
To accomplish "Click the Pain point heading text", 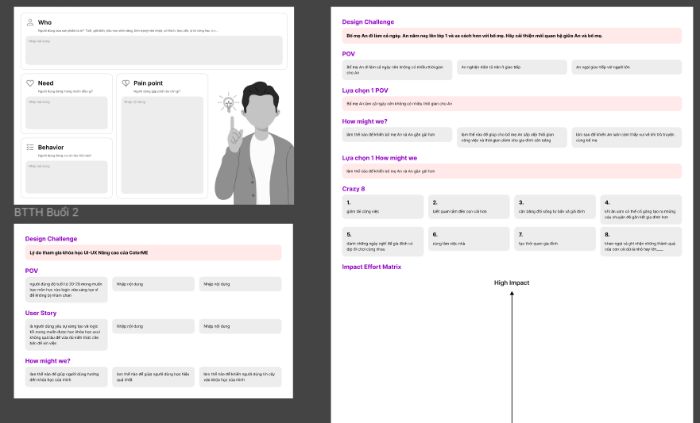I will (x=148, y=83).
